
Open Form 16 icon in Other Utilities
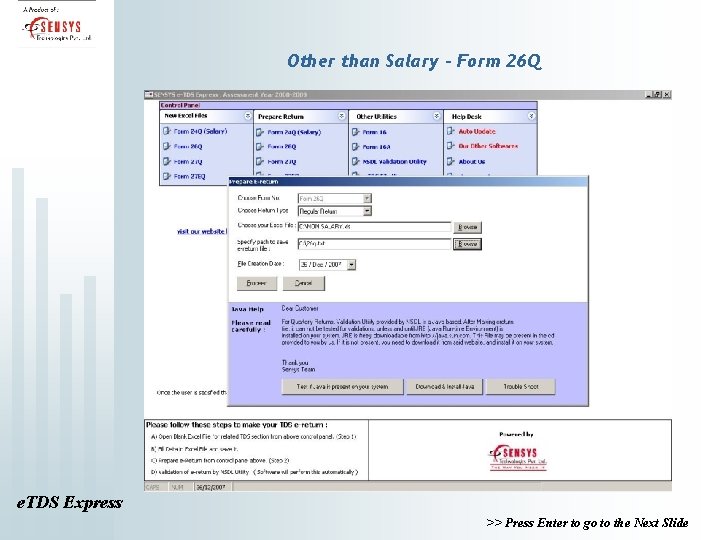tap(356, 132)
